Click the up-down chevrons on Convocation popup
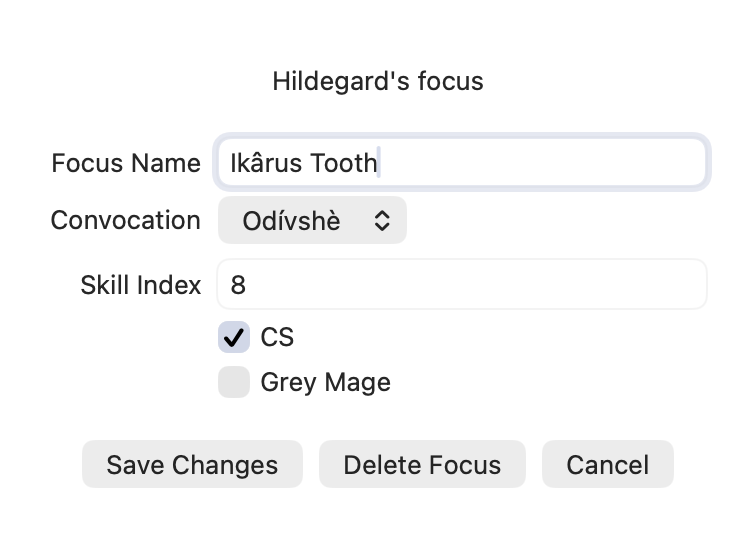754x542 pixels. click(382, 221)
